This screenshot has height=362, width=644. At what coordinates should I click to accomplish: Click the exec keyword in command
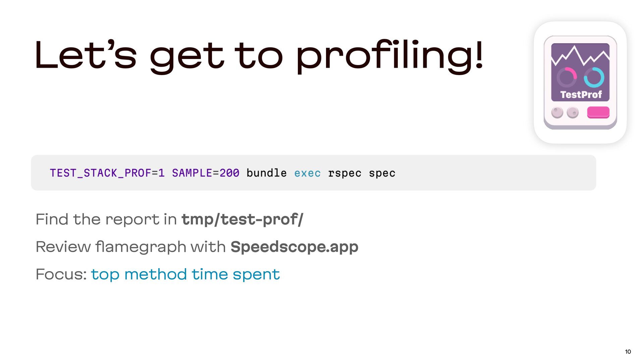(308, 173)
